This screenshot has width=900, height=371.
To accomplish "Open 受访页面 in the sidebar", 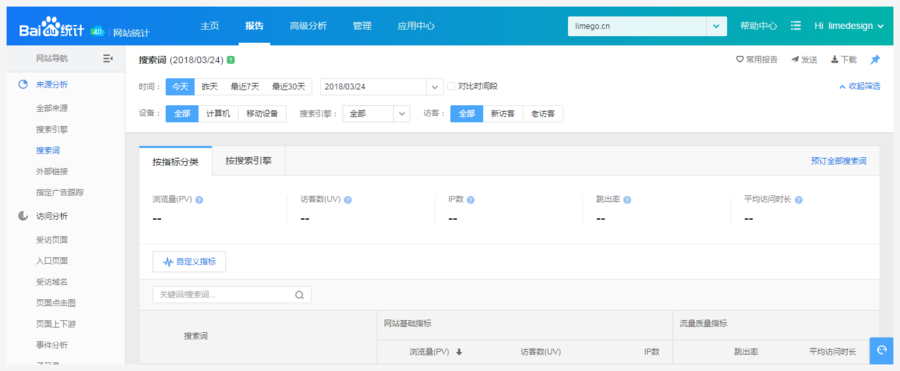I will [52, 239].
